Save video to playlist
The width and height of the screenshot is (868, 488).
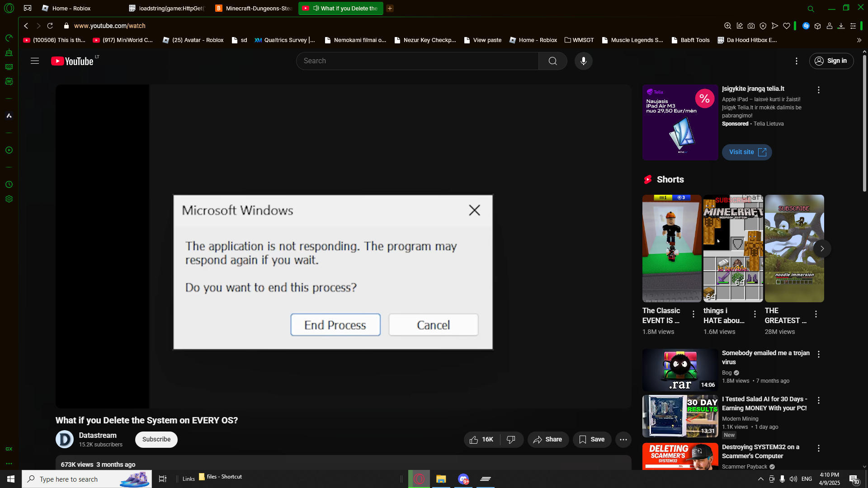coord(592,440)
